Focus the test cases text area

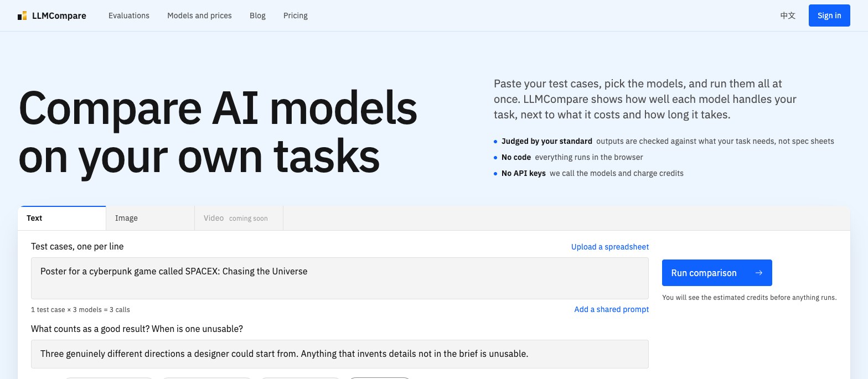click(x=340, y=278)
